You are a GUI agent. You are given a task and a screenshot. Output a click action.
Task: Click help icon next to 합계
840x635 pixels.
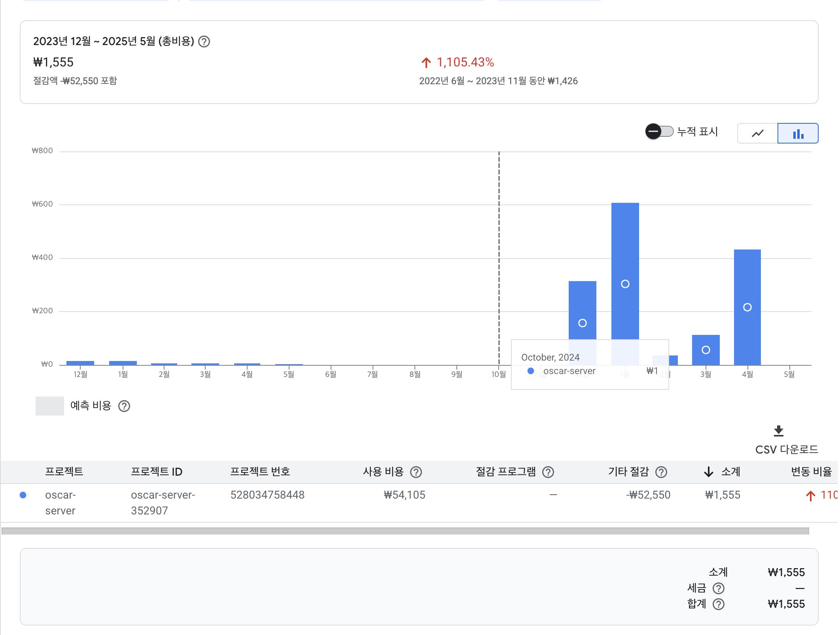click(x=718, y=604)
